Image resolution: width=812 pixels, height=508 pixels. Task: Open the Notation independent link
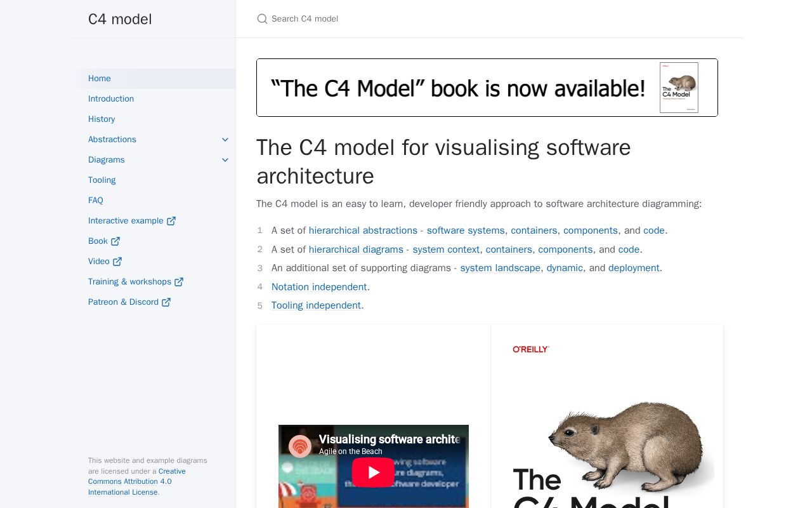point(319,287)
